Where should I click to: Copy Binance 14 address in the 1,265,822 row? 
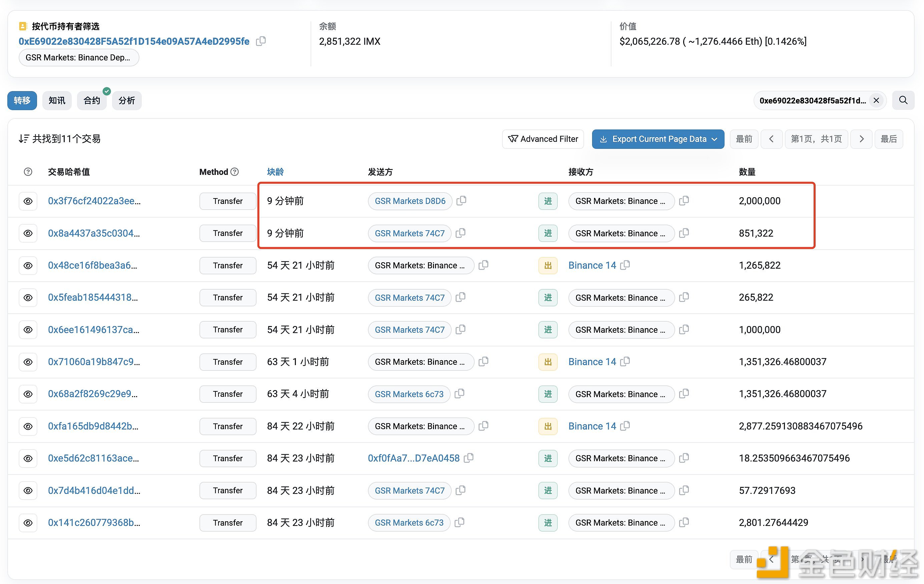625,265
